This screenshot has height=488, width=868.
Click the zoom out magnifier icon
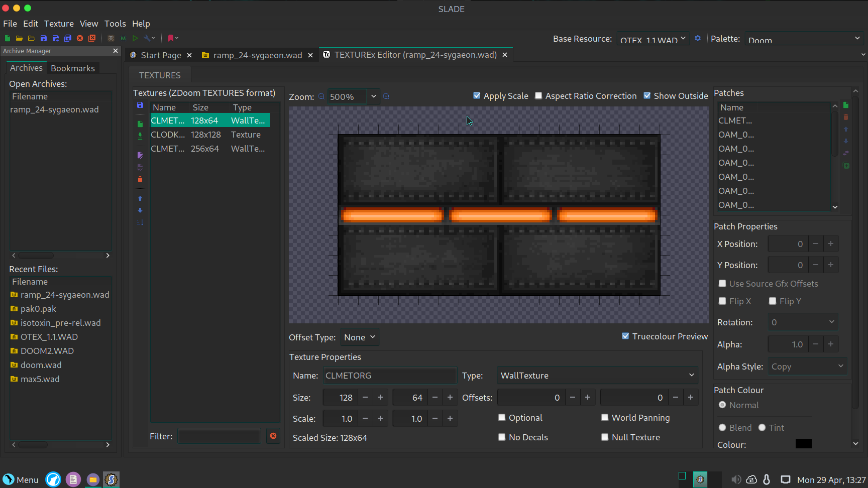click(x=321, y=96)
